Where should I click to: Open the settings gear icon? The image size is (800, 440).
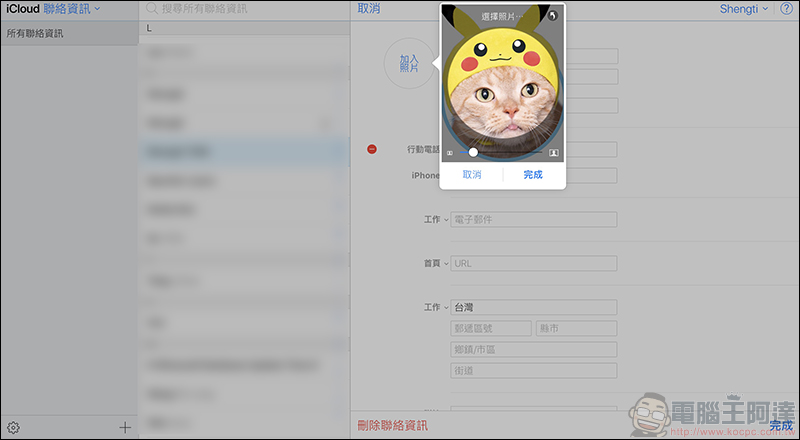13,427
